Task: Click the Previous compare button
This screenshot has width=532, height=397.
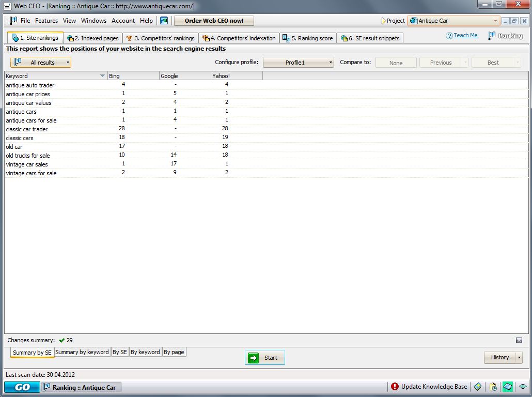Action: coord(441,63)
